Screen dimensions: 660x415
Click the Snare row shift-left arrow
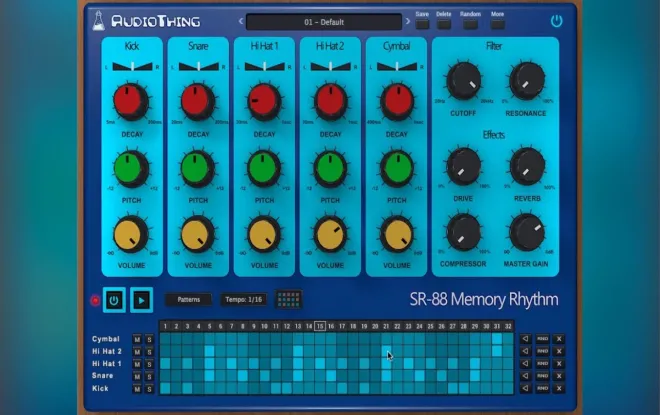tap(525, 376)
